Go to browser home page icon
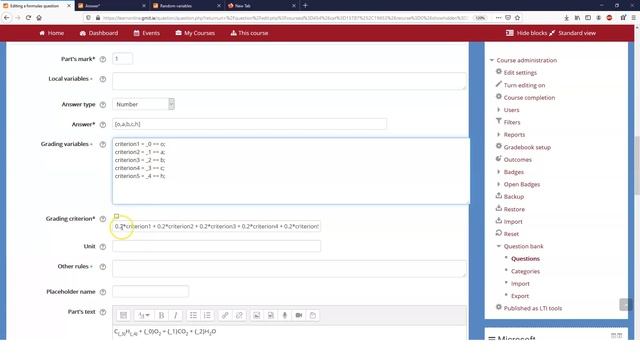Screen dimensions: 640x360 39,18
